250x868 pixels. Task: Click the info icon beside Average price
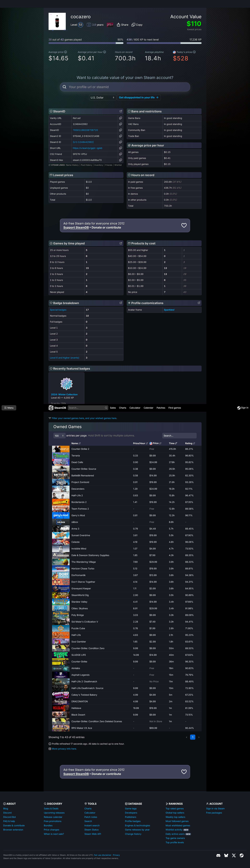[x=65, y=52]
